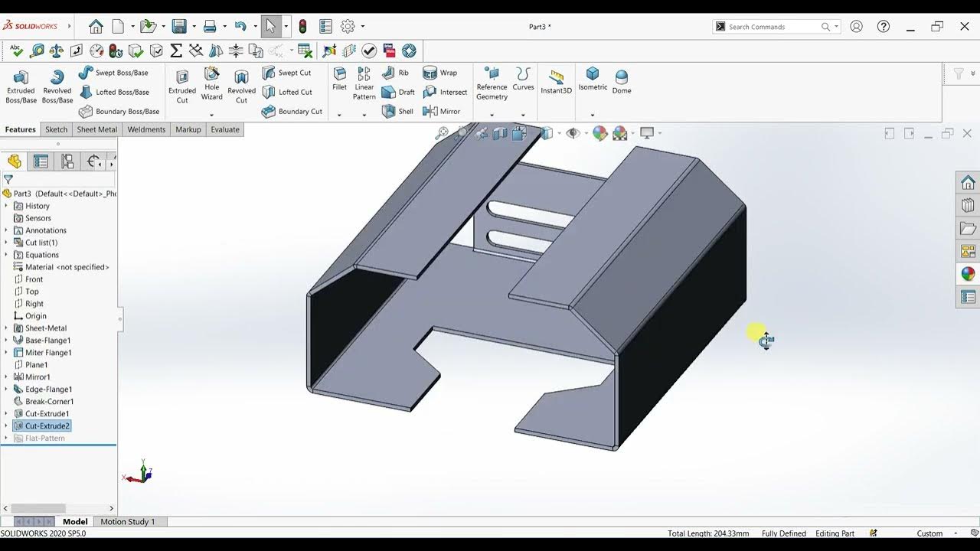Run the Spell Check Abc icon
Screen dimensions: 980x551
(16, 51)
